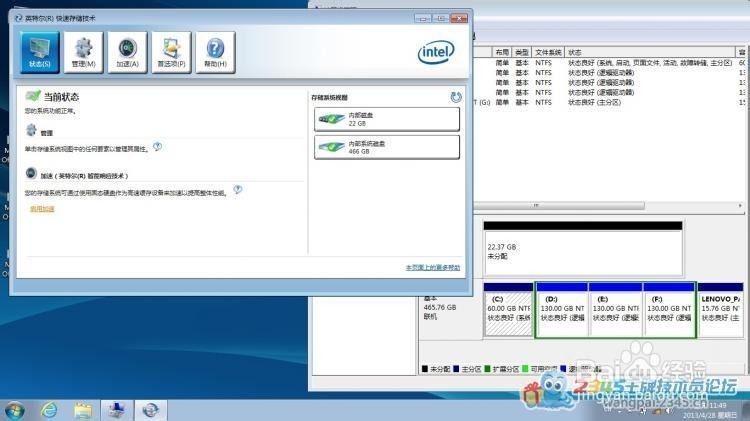The height and width of the screenshot is (421, 750).
Task: Click the dark blue 主分区 legend swatch
Action: click(456, 369)
